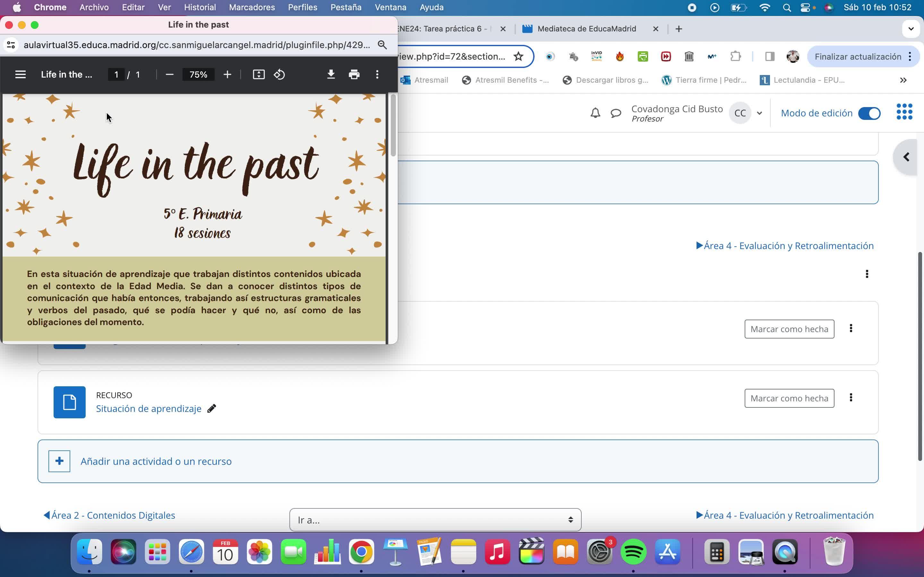
Task: Click the PDF viewer vertical scrollbar
Action: coord(392,125)
